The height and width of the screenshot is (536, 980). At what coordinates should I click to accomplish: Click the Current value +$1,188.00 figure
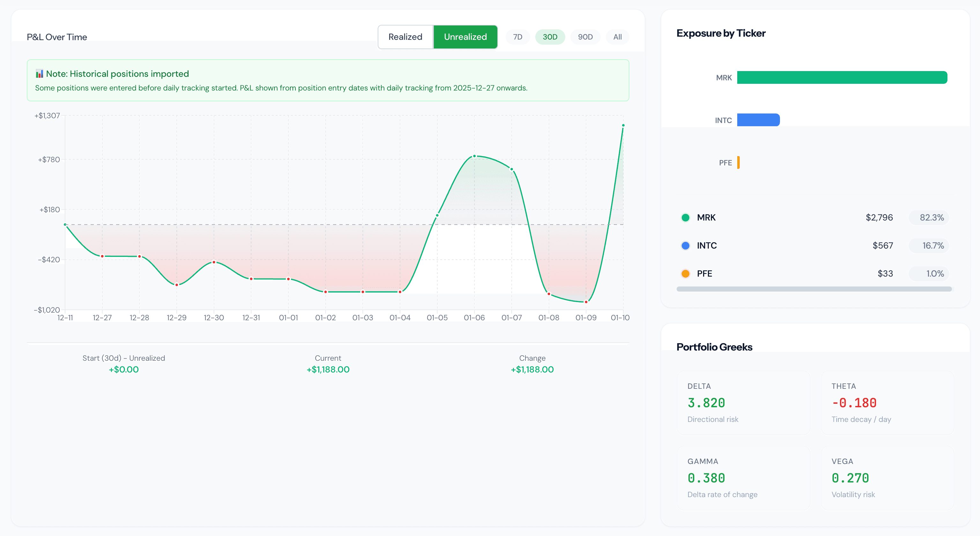click(x=328, y=369)
